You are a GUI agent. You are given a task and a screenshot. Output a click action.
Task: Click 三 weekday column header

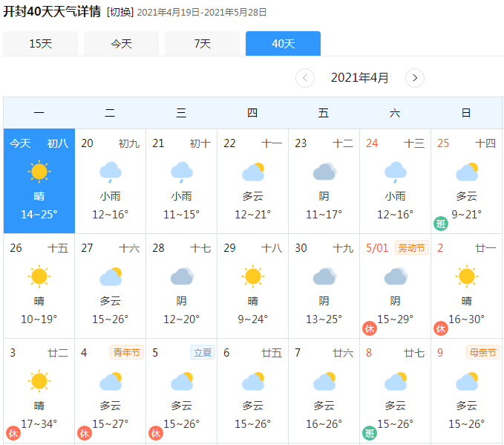181,113
